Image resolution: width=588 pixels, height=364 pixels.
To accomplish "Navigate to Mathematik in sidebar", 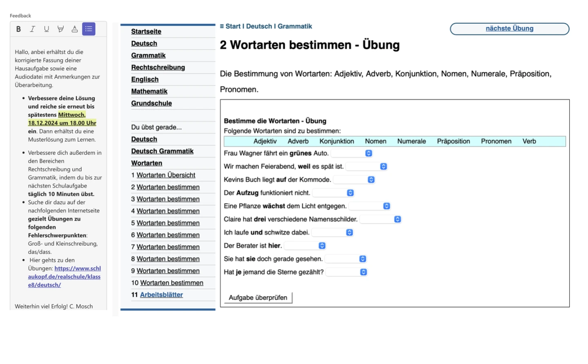I will pyautogui.click(x=149, y=91).
